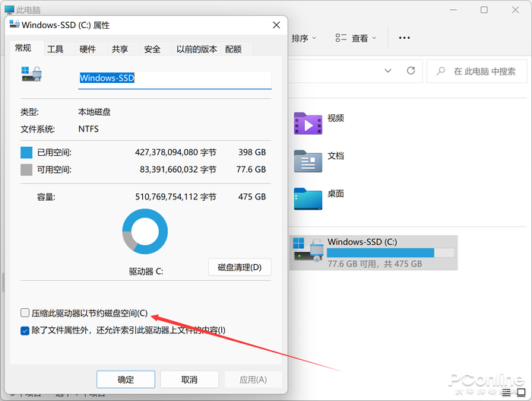532x401 pixels.
Task: Open the 安全 tab
Action: click(152, 49)
